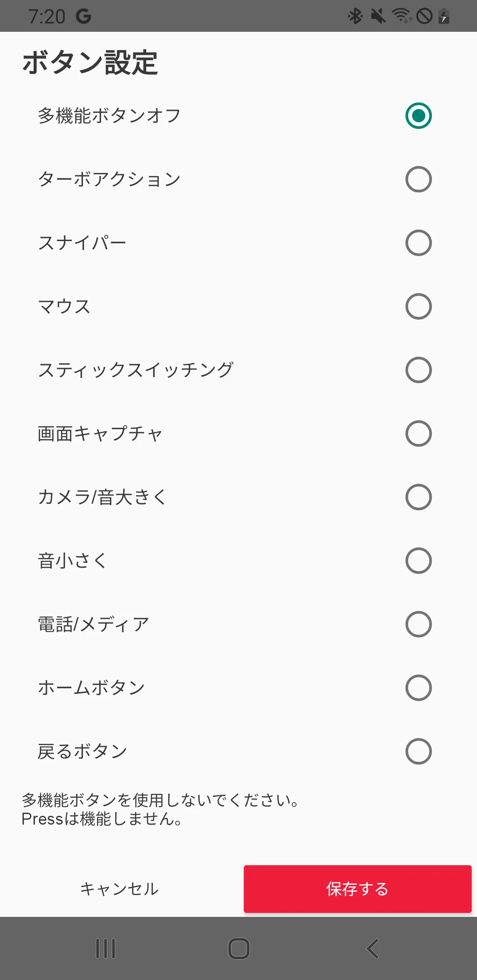The width and height of the screenshot is (477, 980).
Task: Select 電話/メディア radio button
Action: (x=418, y=624)
